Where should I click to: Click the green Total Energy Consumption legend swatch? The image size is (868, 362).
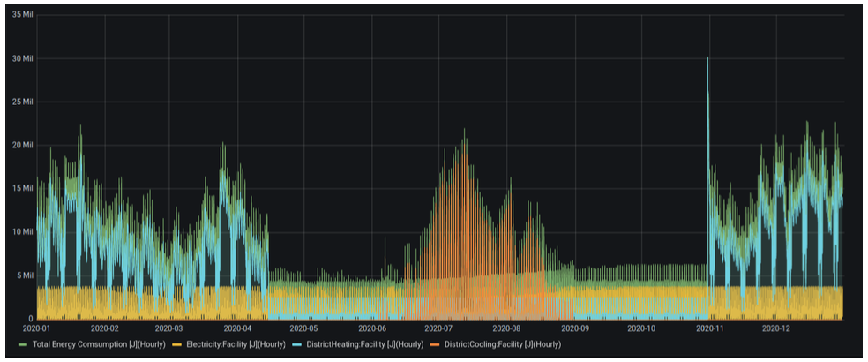(25, 345)
